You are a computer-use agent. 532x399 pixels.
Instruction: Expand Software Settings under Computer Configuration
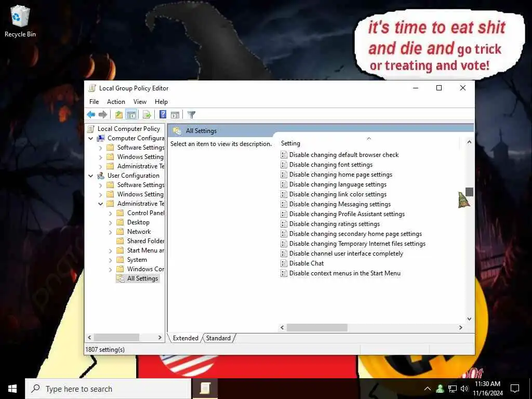coord(100,148)
